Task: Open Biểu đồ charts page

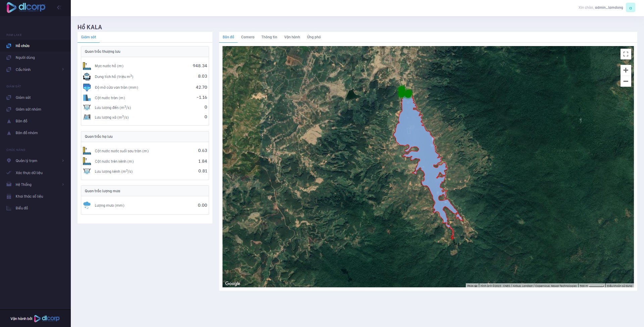Action: pos(22,208)
